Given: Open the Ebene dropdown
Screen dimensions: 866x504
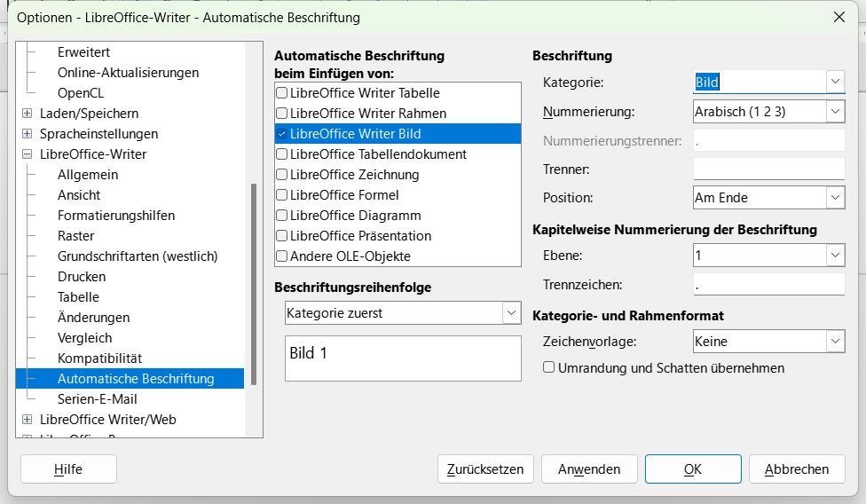Looking at the screenshot, I should 768,255.
